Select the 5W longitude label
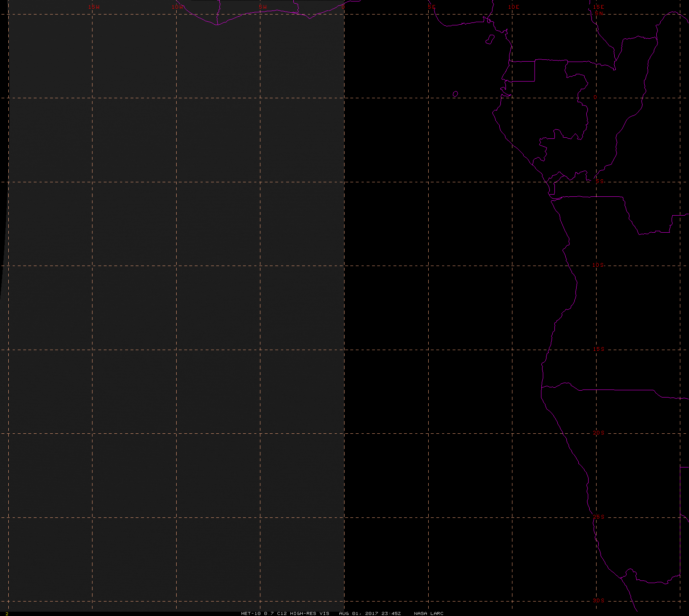This screenshot has width=689, height=616. tap(263, 7)
